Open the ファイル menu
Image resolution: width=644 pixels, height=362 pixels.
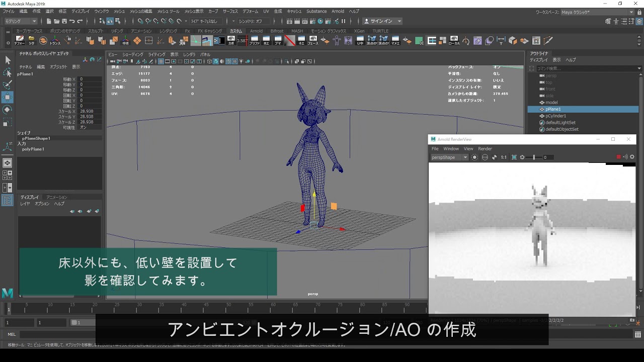click(9, 11)
